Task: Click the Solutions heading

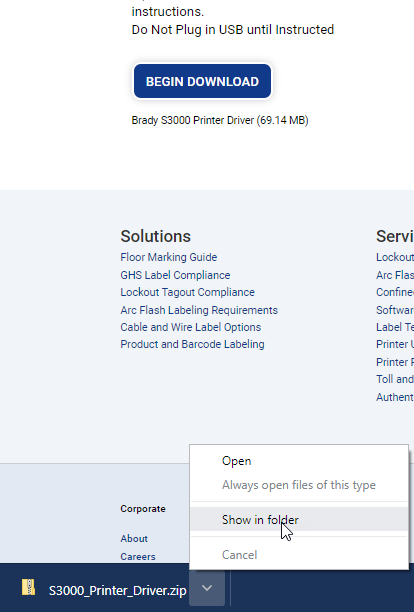Action: point(156,236)
